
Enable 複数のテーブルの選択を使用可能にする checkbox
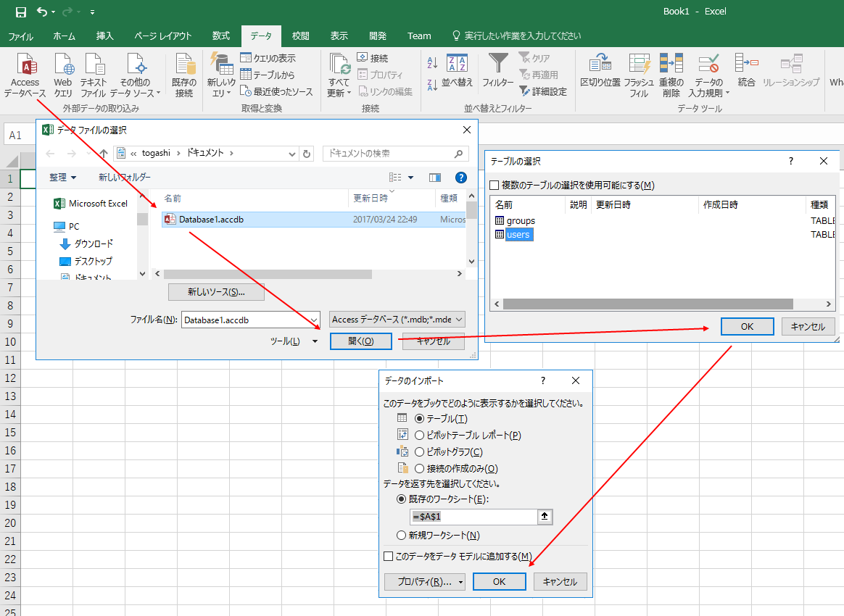(x=495, y=185)
